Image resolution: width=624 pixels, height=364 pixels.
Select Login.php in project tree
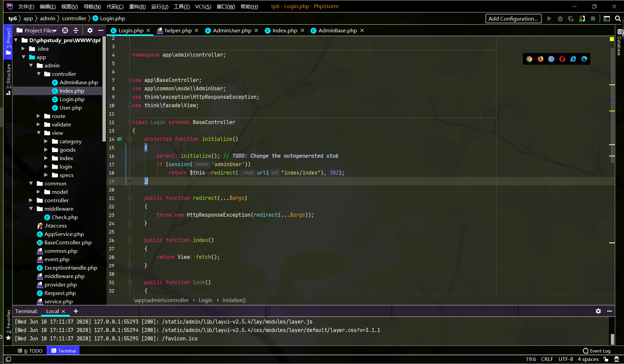72,99
